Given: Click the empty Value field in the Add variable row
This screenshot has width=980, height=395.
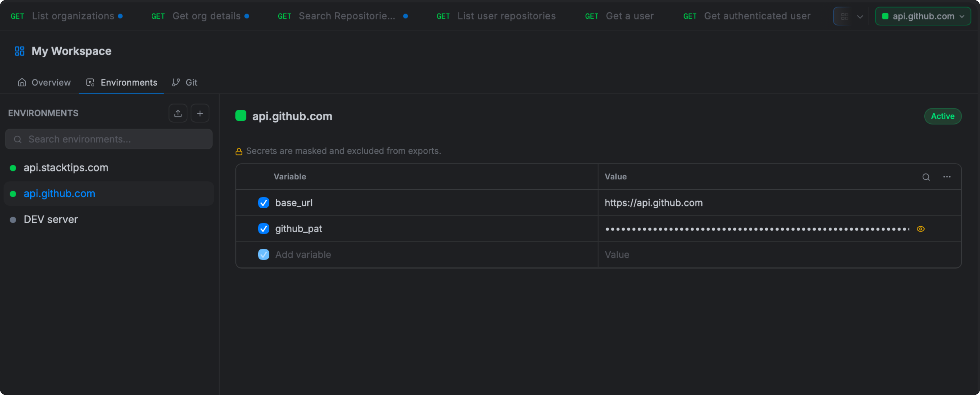Looking at the screenshot, I should pyautogui.click(x=780, y=254).
